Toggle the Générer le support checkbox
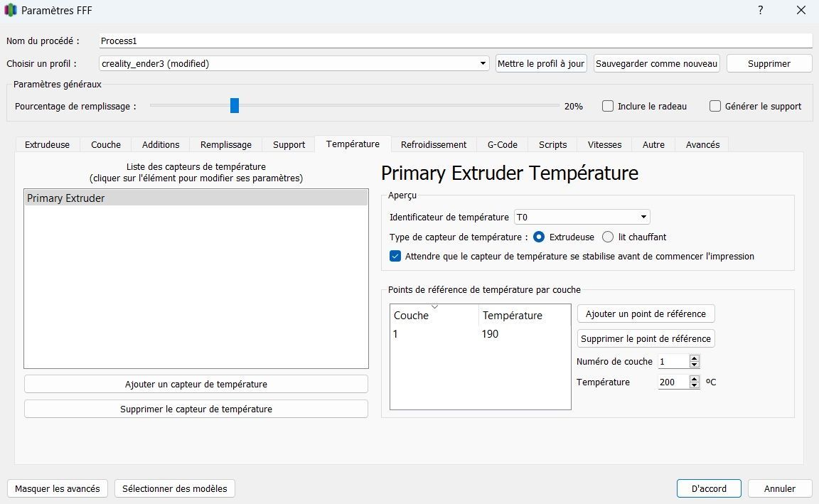819x504 pixels. click(x=715, y=106)
